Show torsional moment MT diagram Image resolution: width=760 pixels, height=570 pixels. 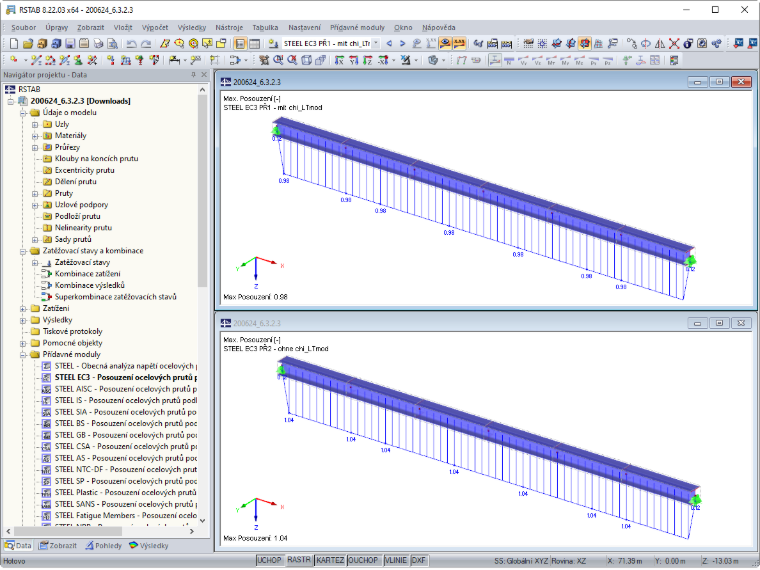click(x=551, y=60)
